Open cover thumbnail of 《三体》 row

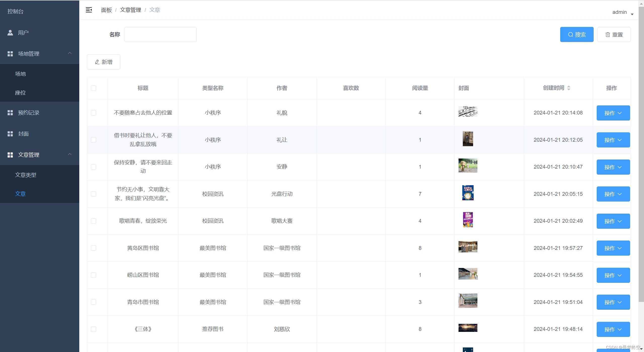[x=468, y=328]
